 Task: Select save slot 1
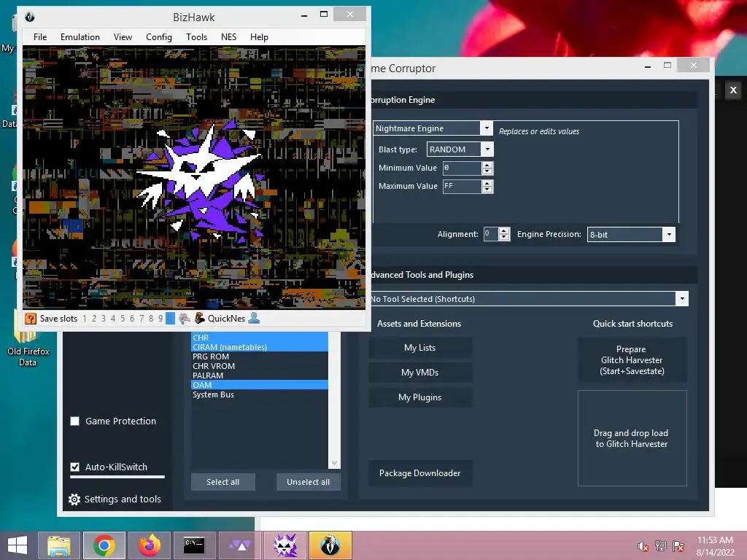[x=85, y=319]
